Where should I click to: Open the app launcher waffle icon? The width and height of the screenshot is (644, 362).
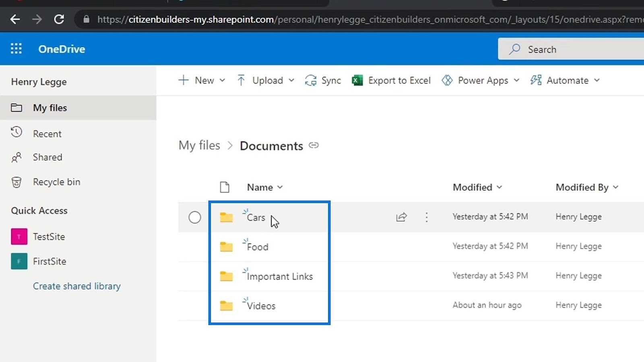(x=16, y=49)
